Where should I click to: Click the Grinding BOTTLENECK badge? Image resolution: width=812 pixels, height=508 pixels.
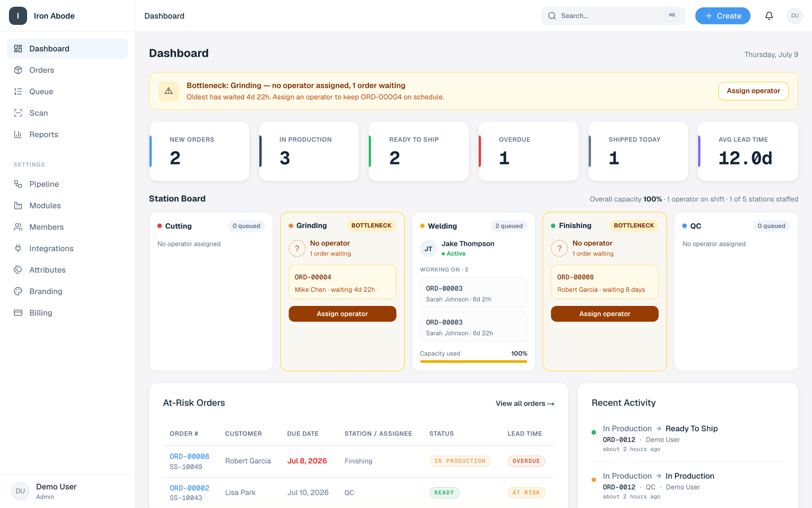tap(371, 225)
